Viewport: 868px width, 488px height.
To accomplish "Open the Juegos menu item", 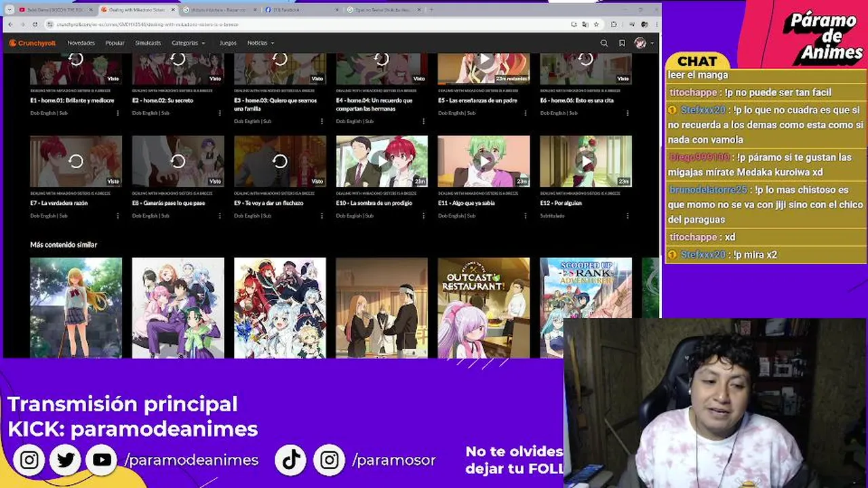I will pyautogui.click(x=228, y=43).
